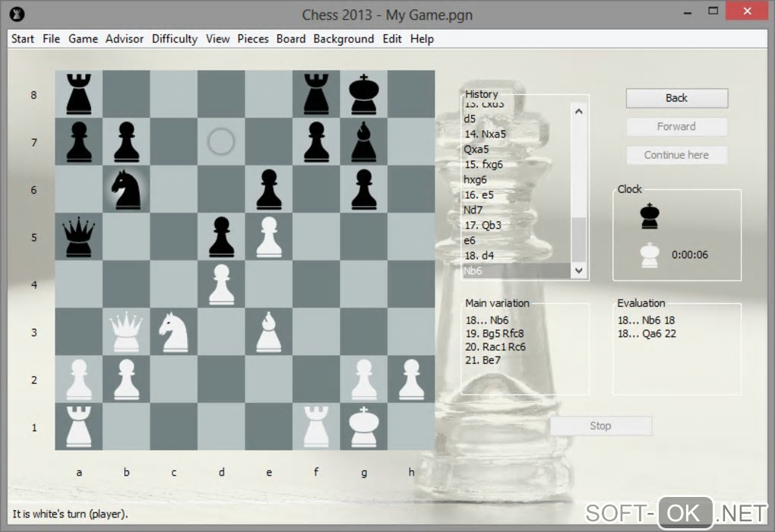Viewport: 775px width, 532px height.
Task: Click the 0:00:06 clock time
Action: tap(689, 255)
